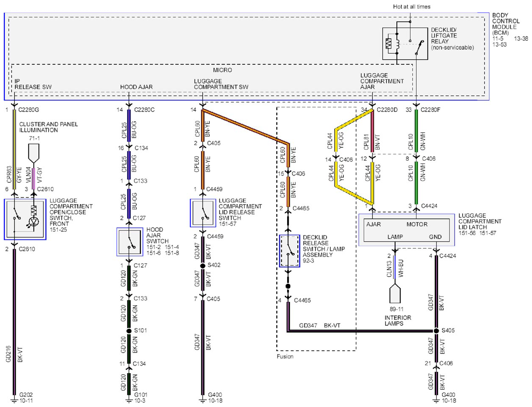The image size is (532, 407).
Task: Select the Hood Ajar Switch symbol
Action: tap(130, 242)
